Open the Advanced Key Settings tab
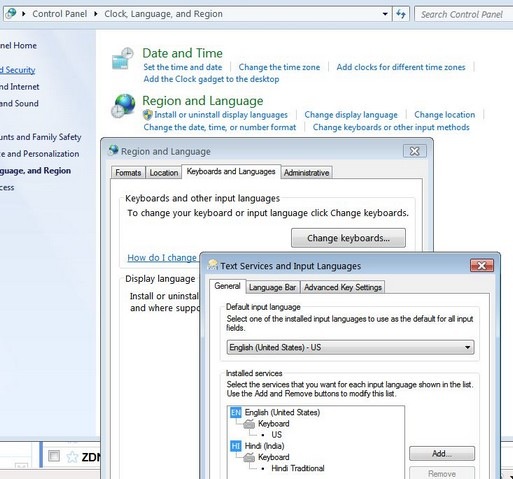Screen dimensions: 513x479 (343, 287)
